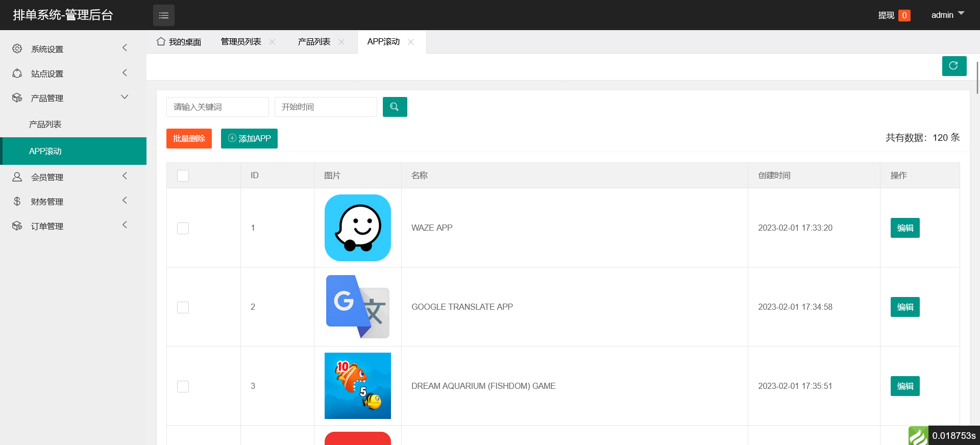
Task: Toggle the sidebar menu hamburger icon
Action: point(163,15)
